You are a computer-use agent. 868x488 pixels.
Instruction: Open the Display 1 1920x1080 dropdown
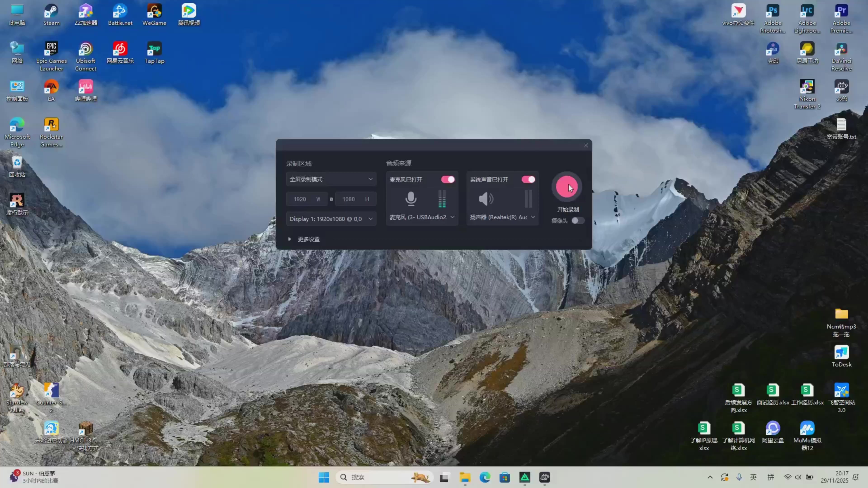click(331, 219)
